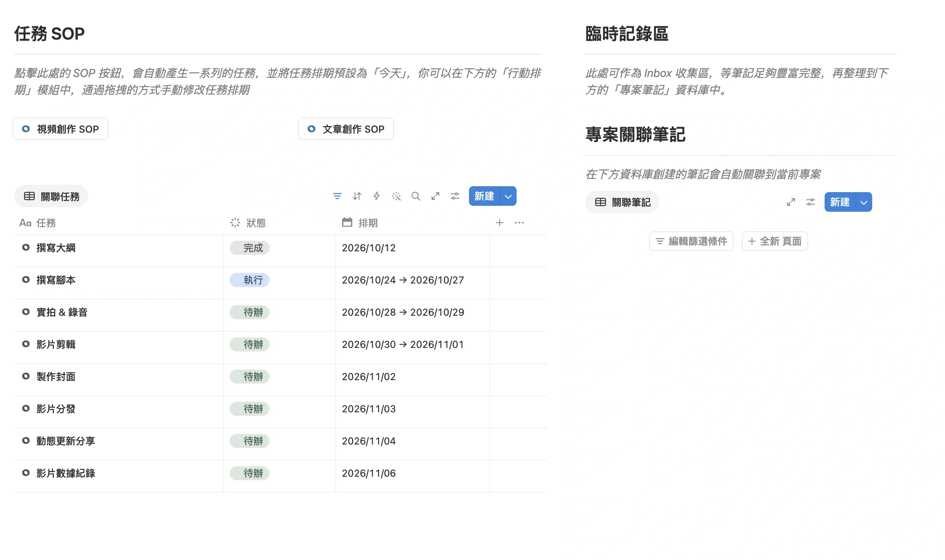Open the 完成 status dropdown for 撰寫大綱

coord(249,248)
